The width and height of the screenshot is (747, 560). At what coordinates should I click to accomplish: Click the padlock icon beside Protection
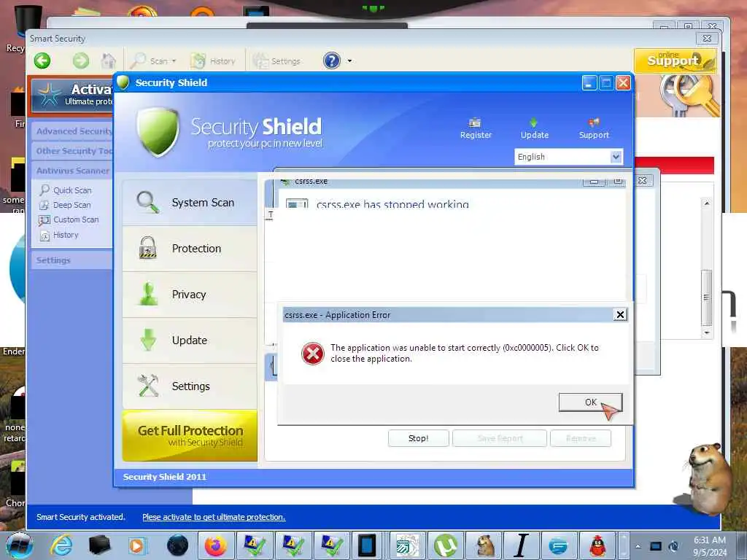tap(147, 248)
